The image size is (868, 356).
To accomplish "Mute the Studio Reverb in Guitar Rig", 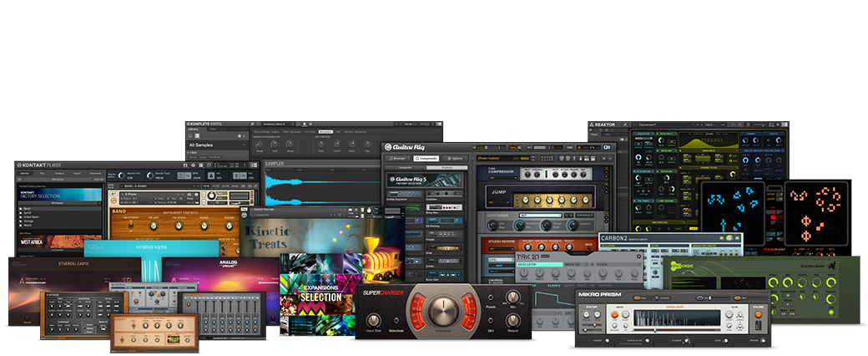I will [x=588, y=248].
